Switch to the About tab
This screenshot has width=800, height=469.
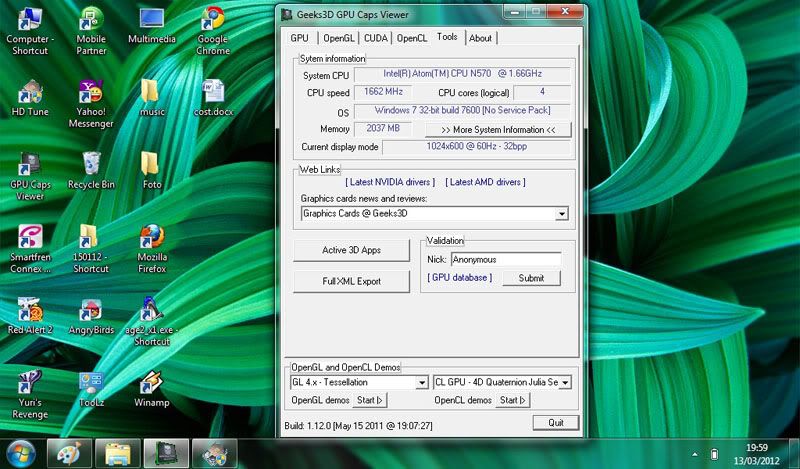(480, 38)
